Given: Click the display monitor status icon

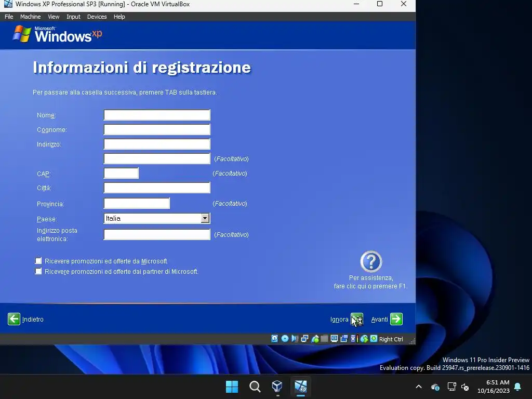Looking at the screenshot, I should pyautogui.click(x=334, y=339).
